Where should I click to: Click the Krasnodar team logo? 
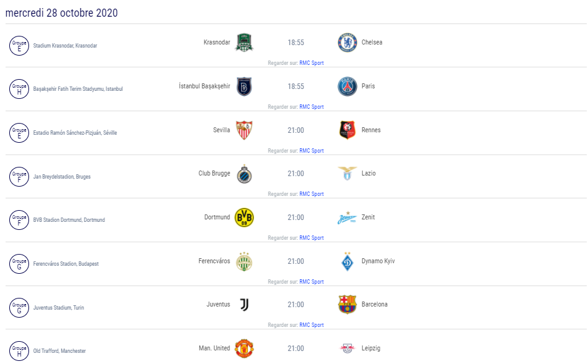click(x=244, y=43)
